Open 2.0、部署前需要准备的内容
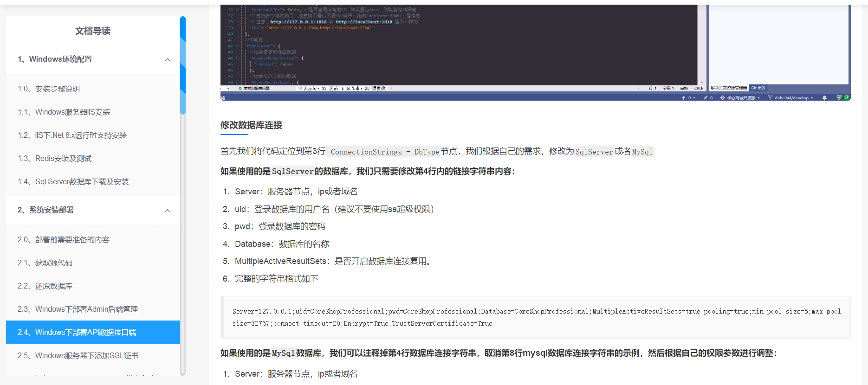 click(64, 239)
